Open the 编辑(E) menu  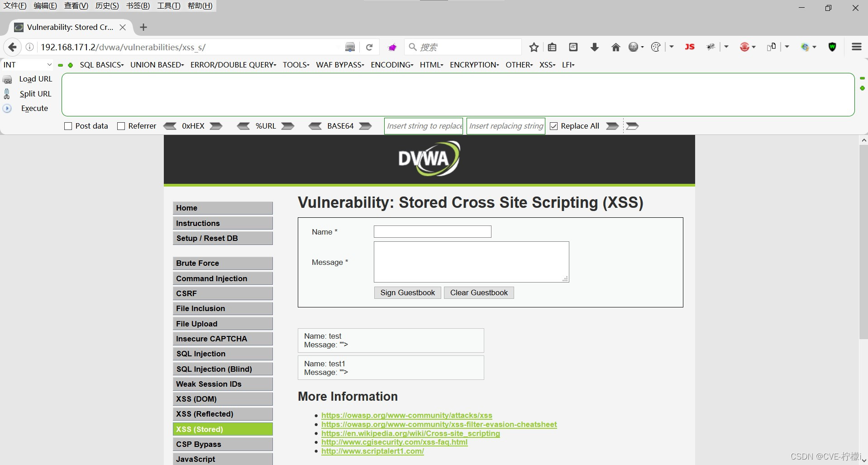[45, 5]
